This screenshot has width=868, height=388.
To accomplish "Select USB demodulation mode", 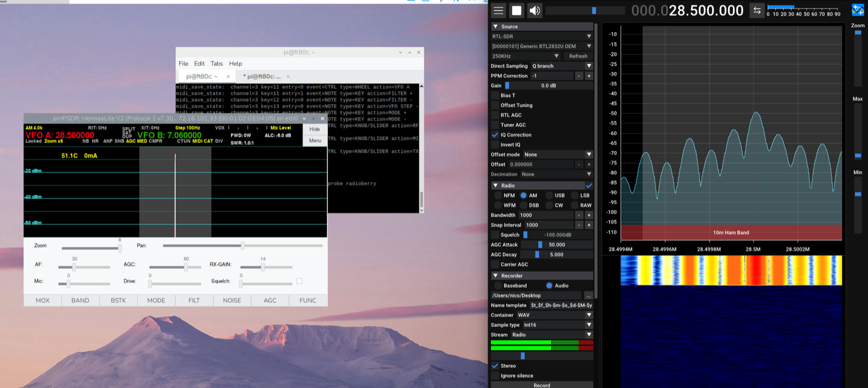I will [550, 196].
